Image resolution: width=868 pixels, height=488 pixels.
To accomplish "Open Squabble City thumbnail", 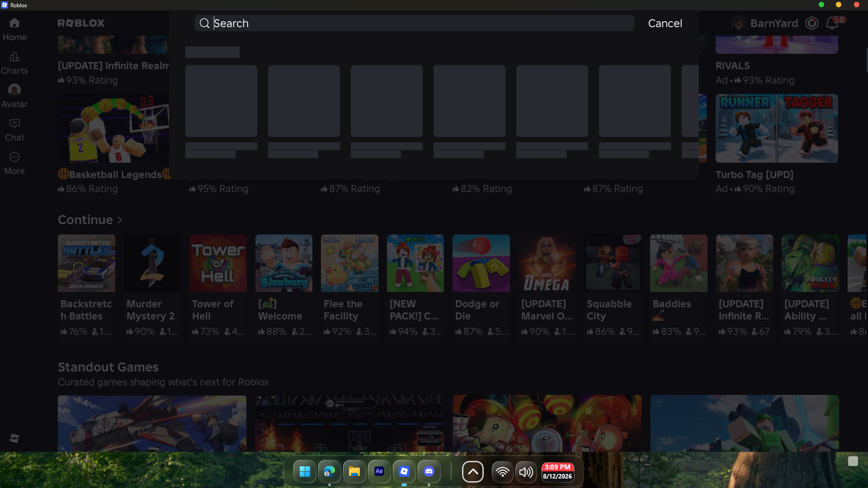I will tap(613, 263).
